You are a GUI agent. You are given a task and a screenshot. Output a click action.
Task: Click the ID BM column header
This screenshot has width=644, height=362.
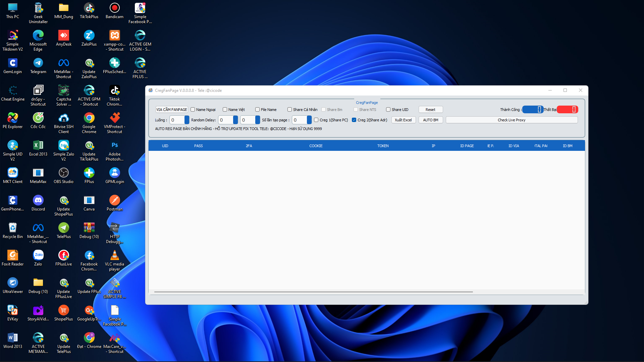click(x=568, y=146)
